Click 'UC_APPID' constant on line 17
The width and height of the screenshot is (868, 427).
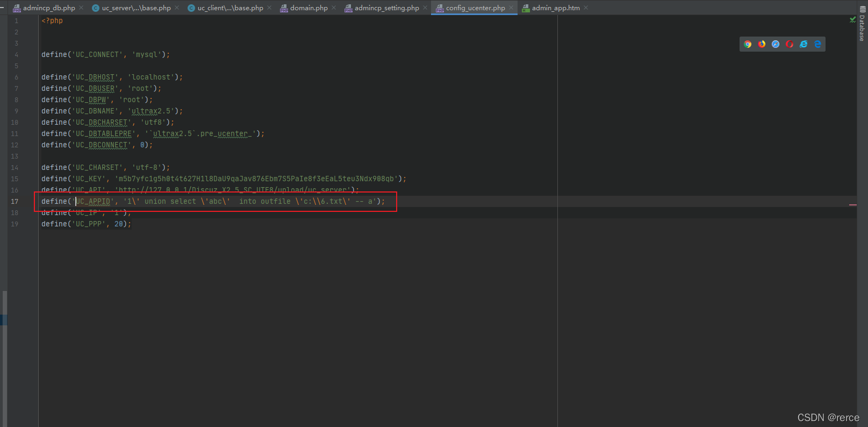click(x=93, y=202)
